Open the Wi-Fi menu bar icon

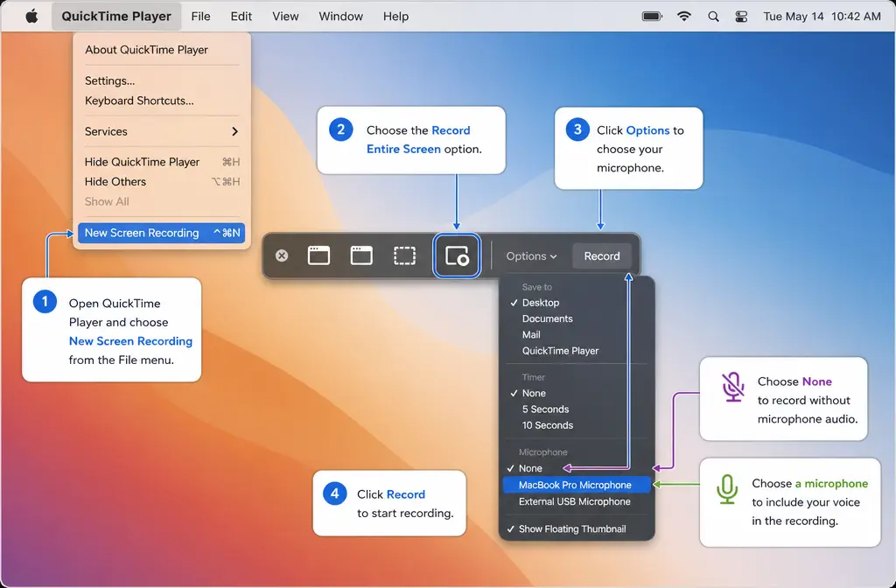pyautogui.click(x=683, y=17)
